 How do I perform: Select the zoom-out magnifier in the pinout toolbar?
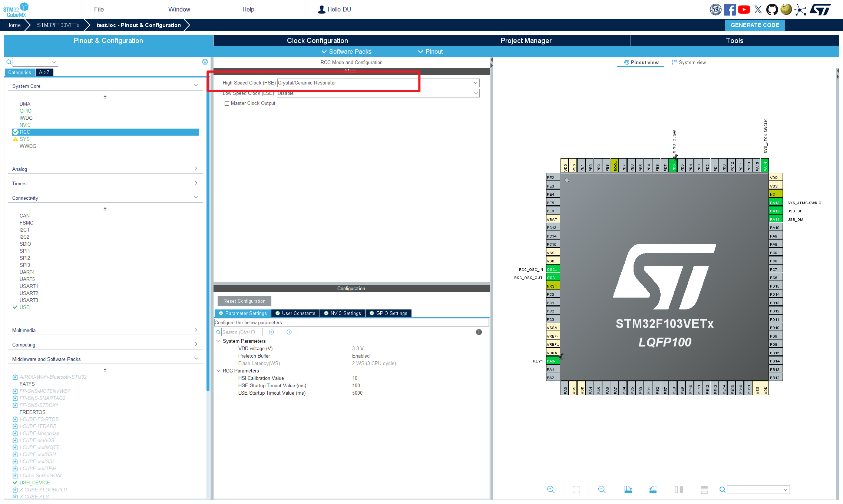(602, 489)
